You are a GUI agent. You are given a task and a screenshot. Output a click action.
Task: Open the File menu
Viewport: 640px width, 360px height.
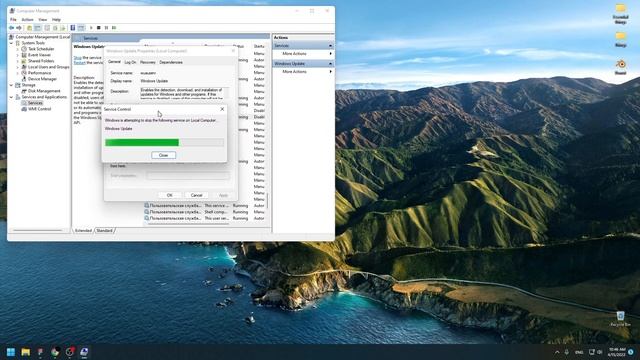pos(13,20)
